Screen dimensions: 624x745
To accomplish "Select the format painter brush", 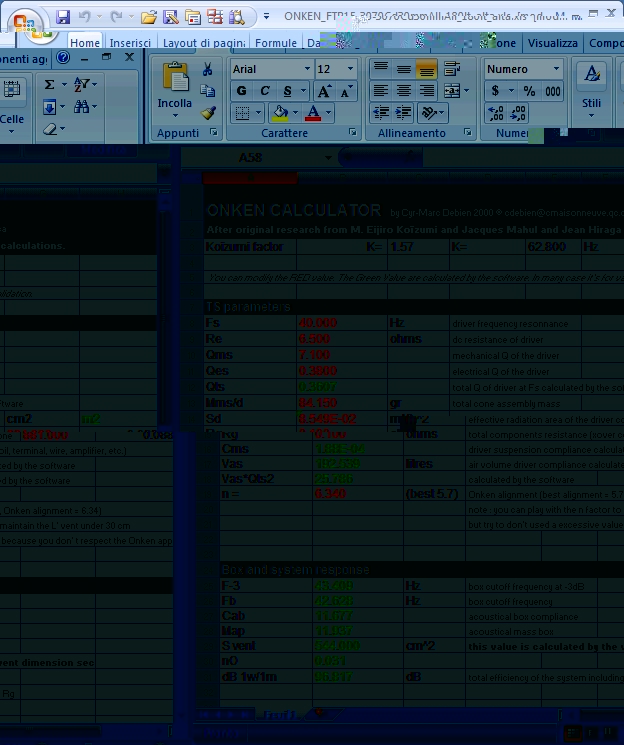I will pyautogui.click(x=208, y=113).
